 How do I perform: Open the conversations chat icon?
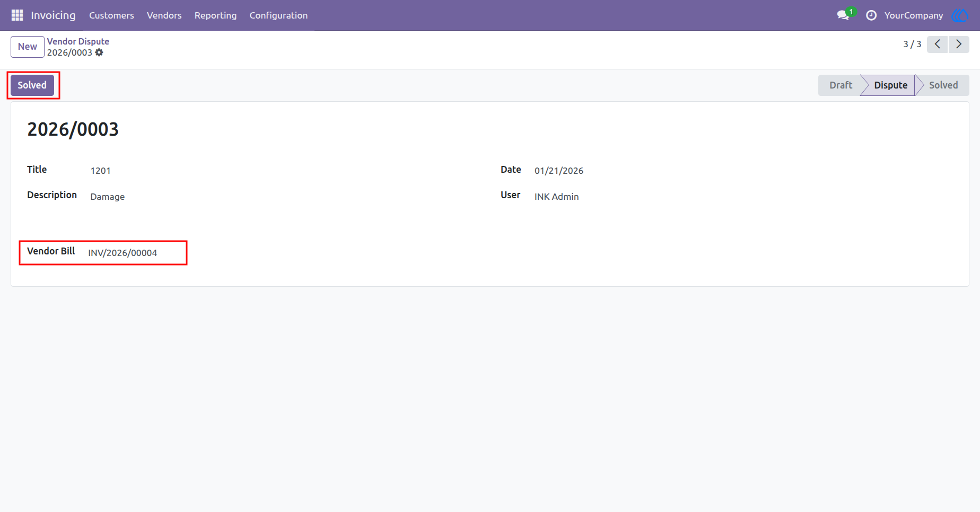point(843,15)
